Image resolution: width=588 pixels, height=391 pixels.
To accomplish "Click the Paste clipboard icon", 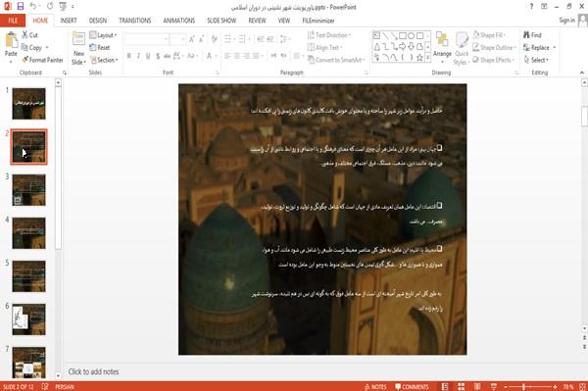I will tap(11, 40).
